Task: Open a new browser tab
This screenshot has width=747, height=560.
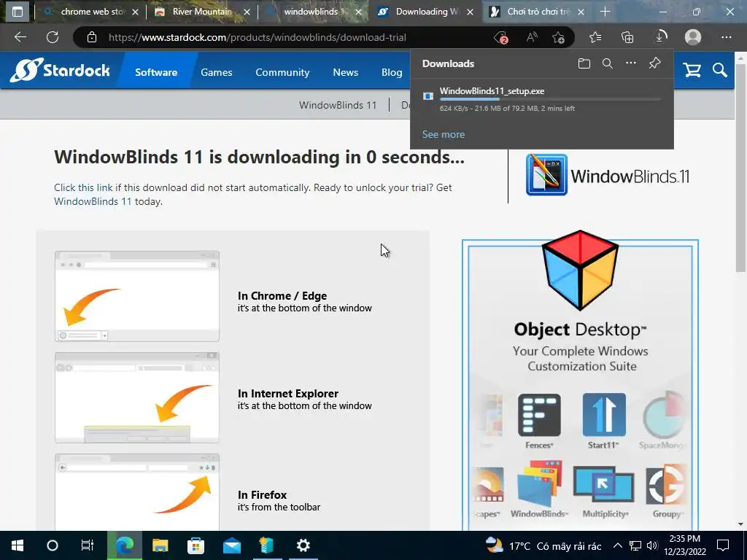Action: [x=605, y=12]
